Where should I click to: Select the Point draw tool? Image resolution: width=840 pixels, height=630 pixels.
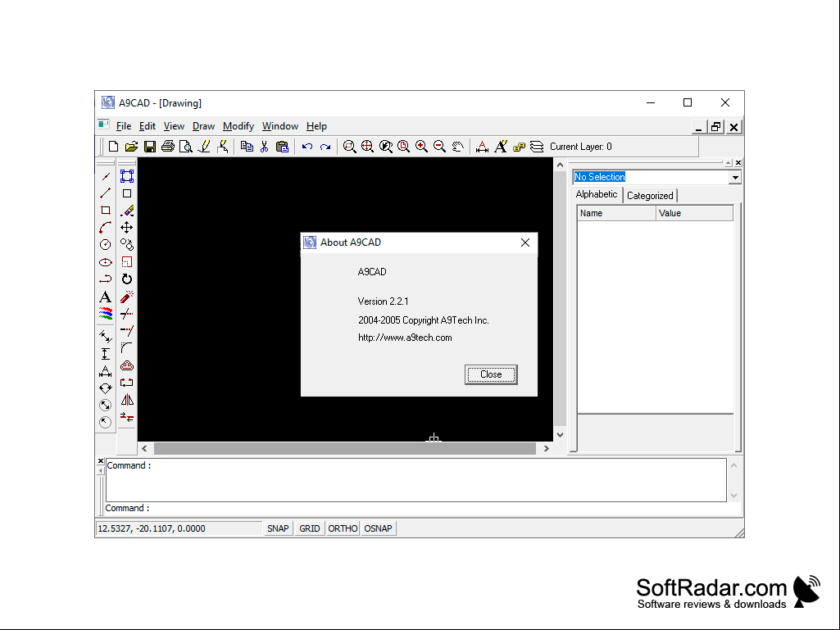pos(106,176)
